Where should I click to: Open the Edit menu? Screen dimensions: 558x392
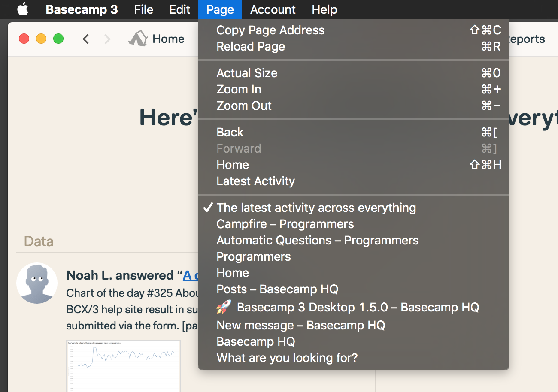(x=179, y=9)
